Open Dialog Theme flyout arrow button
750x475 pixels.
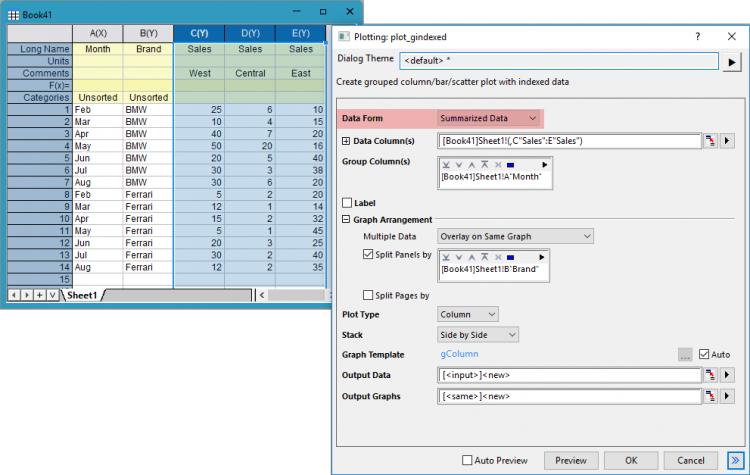[x=732, y=62]
